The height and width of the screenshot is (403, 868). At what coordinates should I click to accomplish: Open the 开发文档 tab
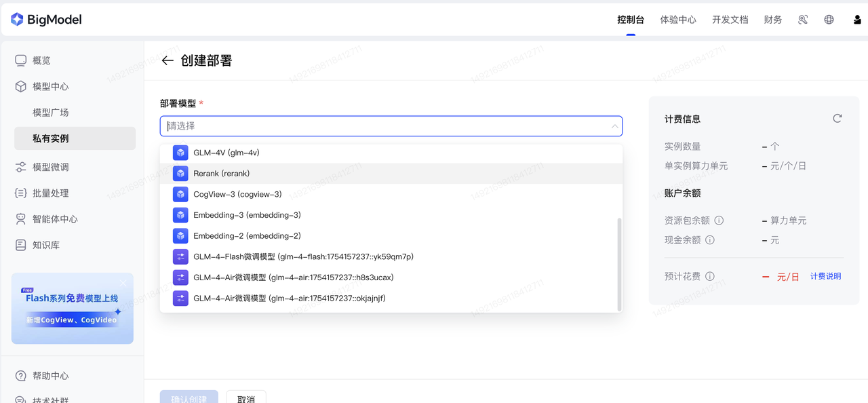pyautogui.click(x=730, y=20)
